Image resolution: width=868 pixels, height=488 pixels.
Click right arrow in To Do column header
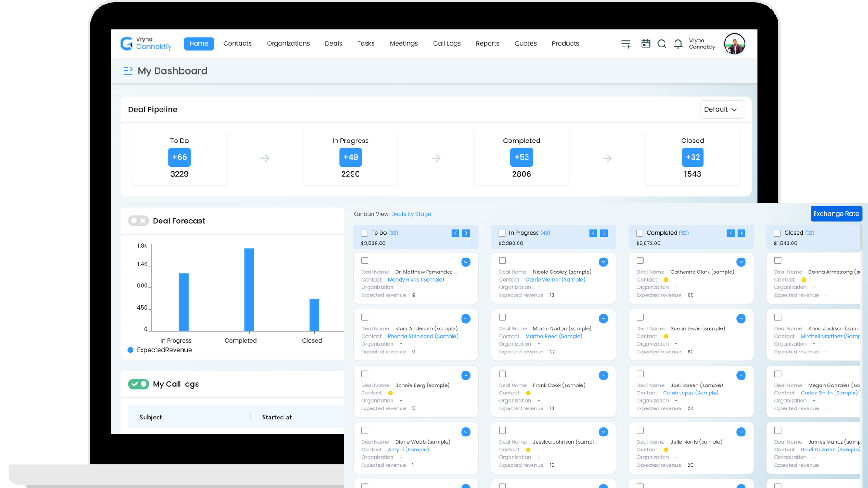tap(467, 233)
